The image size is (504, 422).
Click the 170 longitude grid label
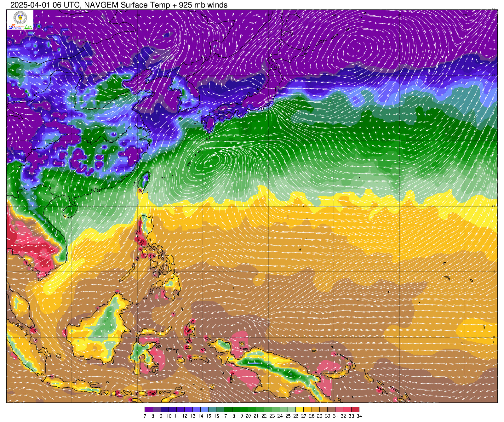465,15
